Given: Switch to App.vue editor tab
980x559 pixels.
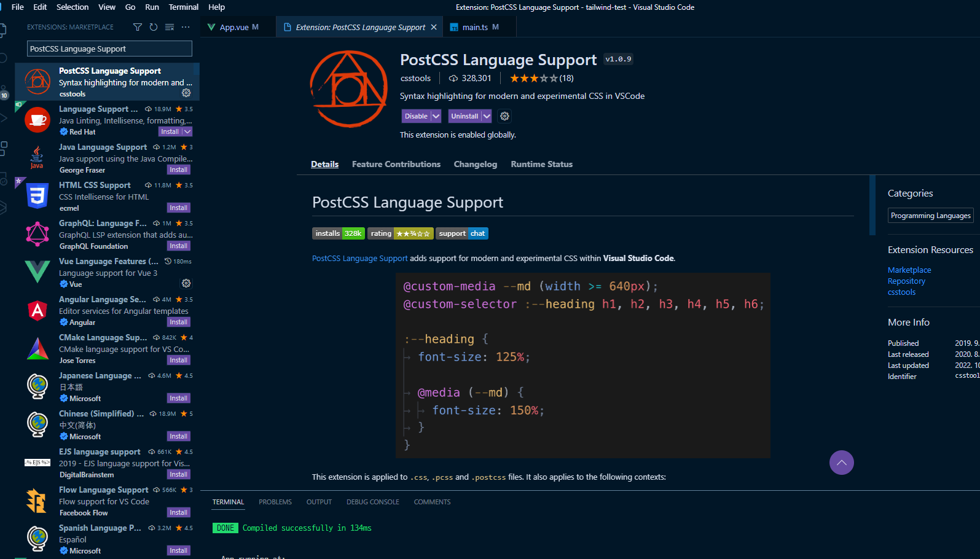Looking at the screenshot, I should pos(238,27).
